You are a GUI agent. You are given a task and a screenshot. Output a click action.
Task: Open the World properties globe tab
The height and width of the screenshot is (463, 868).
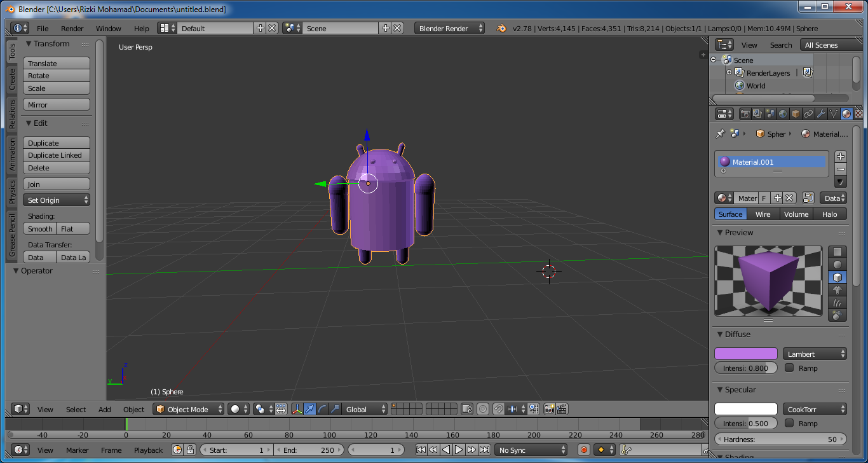783,114
